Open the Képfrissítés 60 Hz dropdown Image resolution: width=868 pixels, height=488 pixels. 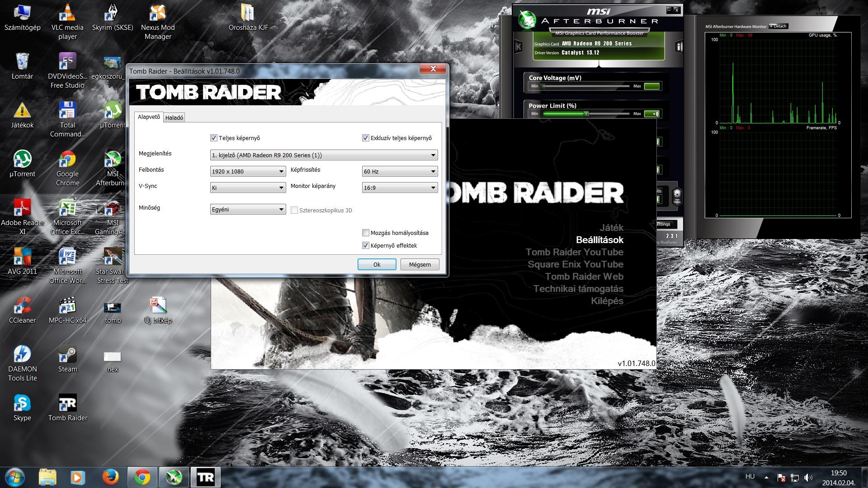pyautogui.click(x=400, y=171)
